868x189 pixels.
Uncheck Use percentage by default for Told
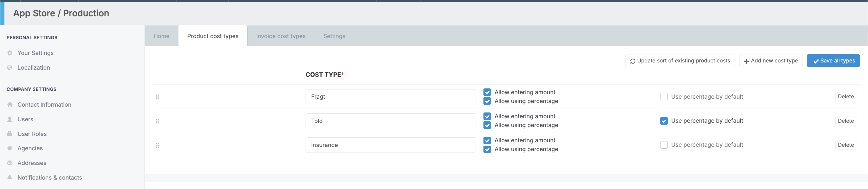point(664,121)
